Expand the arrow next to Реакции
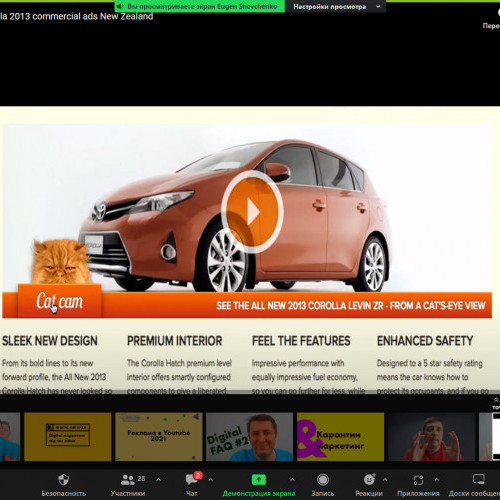The image size is (500, 500). point(385,480)
